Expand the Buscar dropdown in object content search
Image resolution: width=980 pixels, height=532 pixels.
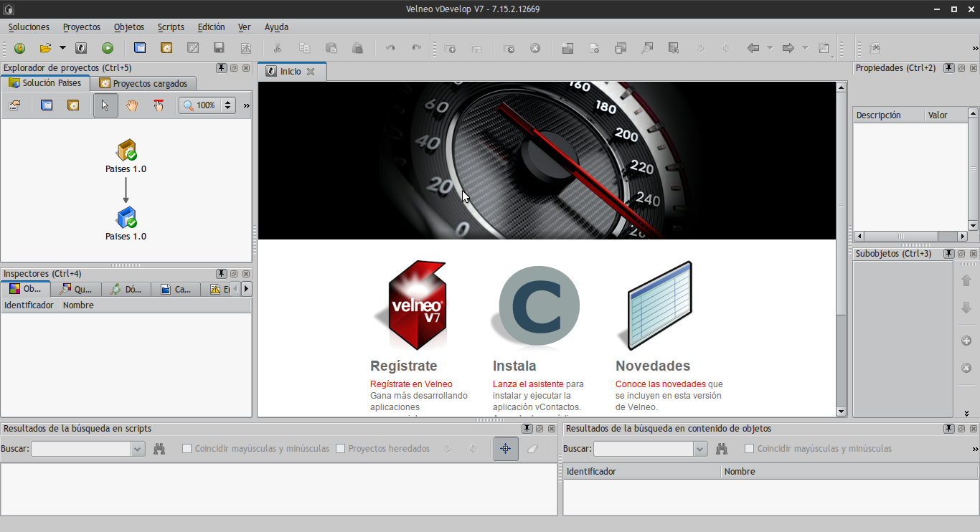(x=700, y=449)
